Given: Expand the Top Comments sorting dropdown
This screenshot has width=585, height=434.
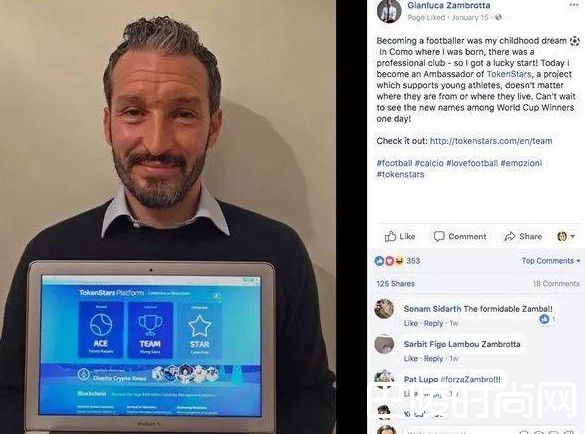Looking at the screenshot, I should point(551,261).
